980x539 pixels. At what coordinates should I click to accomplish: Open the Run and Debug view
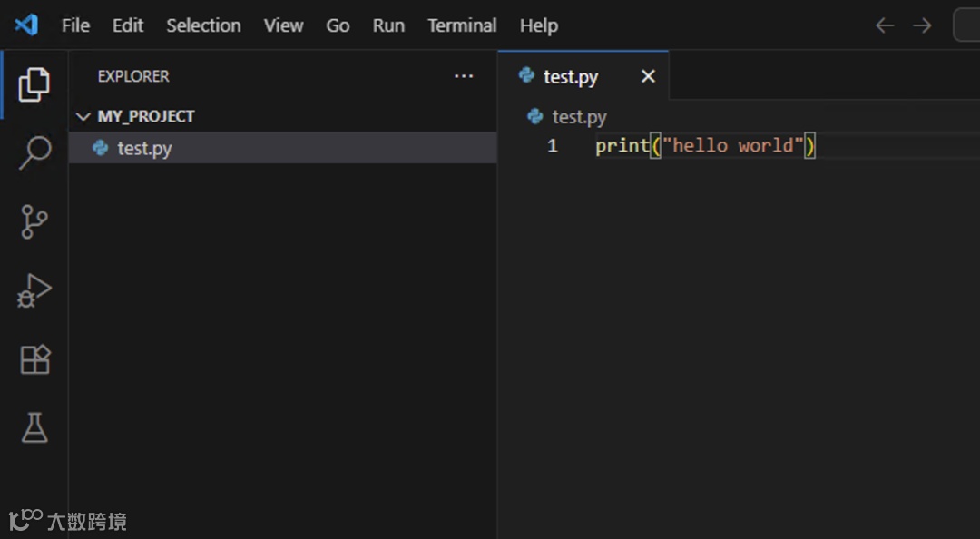point(34,291)
